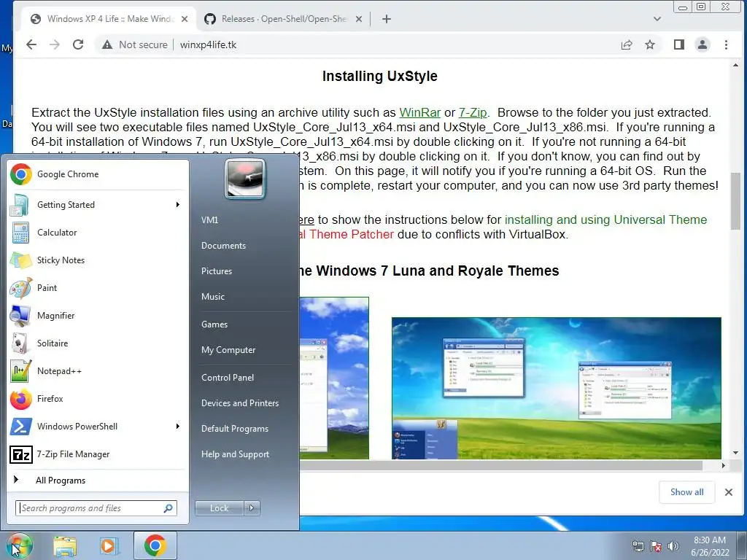The image size is (747, 560).
Task: Click Not secure warning icon
Action: click(107, 44)
